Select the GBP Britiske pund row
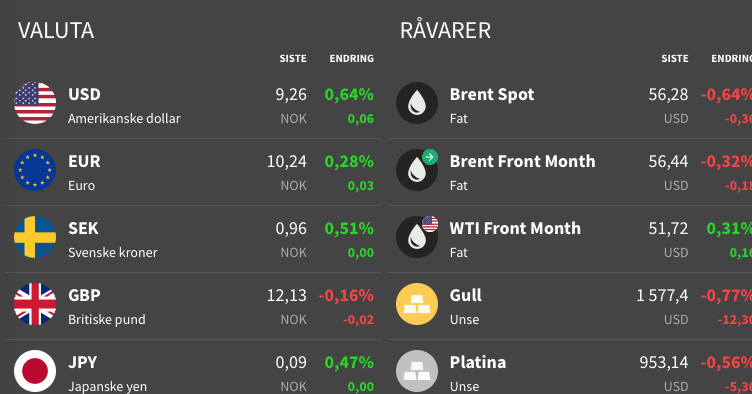The width and height of the screenshot is (752, 394). (194, 306)
